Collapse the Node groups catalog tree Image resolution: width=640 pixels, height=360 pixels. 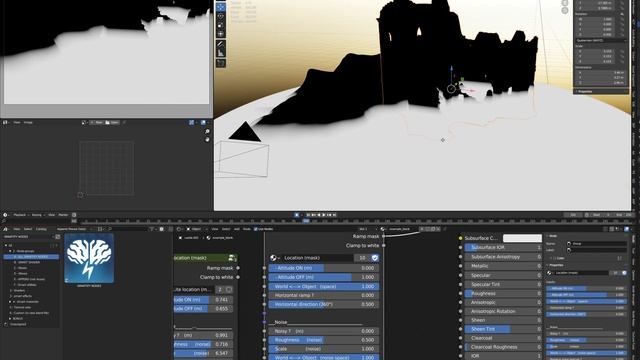click(10, 251)
